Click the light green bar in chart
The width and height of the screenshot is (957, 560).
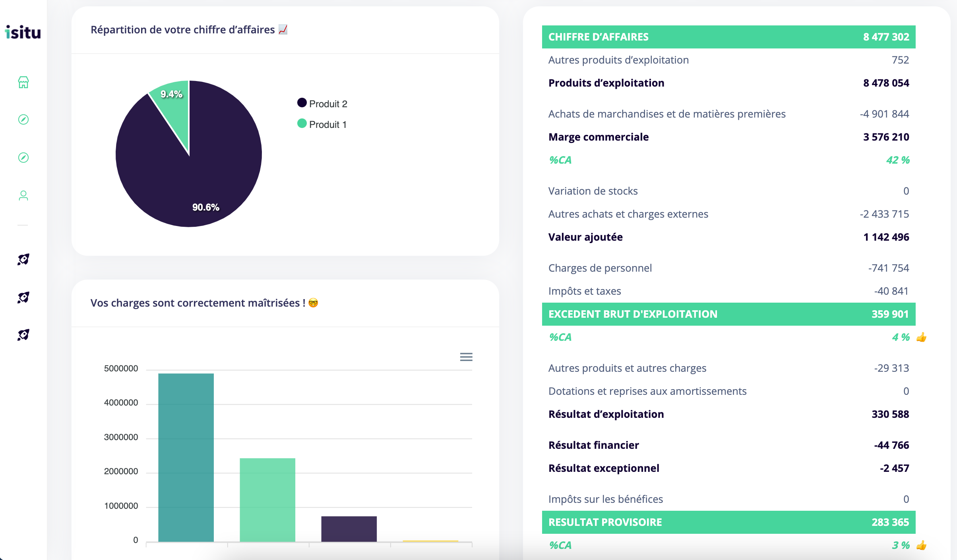click(x=267, y=500)
